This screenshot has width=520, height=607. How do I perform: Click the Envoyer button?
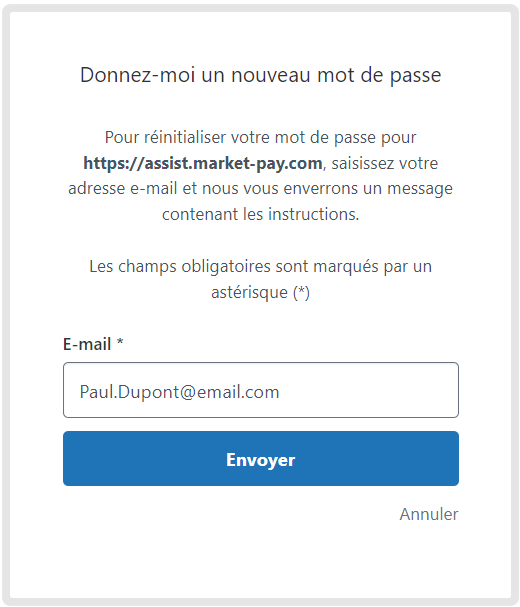click(261, 458)
